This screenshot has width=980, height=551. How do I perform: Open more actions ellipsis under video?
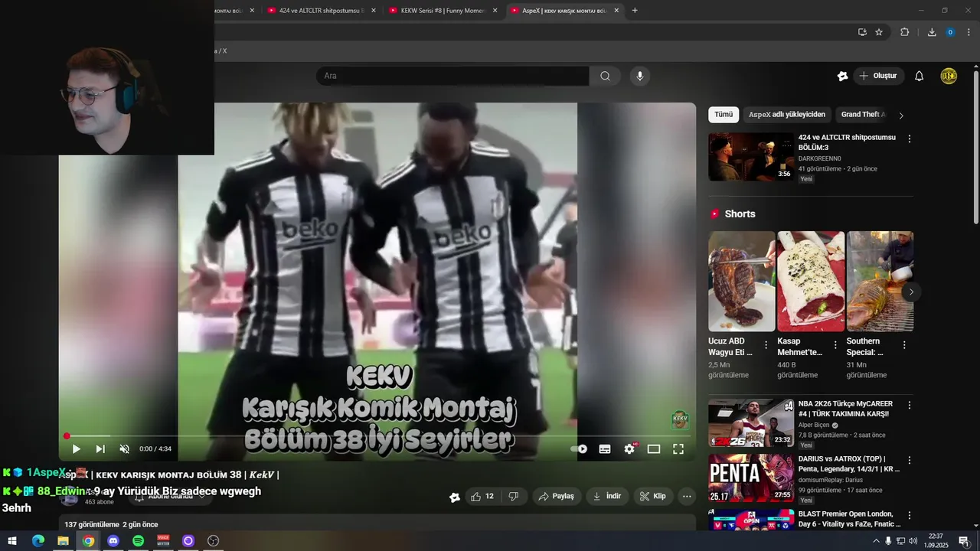click(687, 496)
